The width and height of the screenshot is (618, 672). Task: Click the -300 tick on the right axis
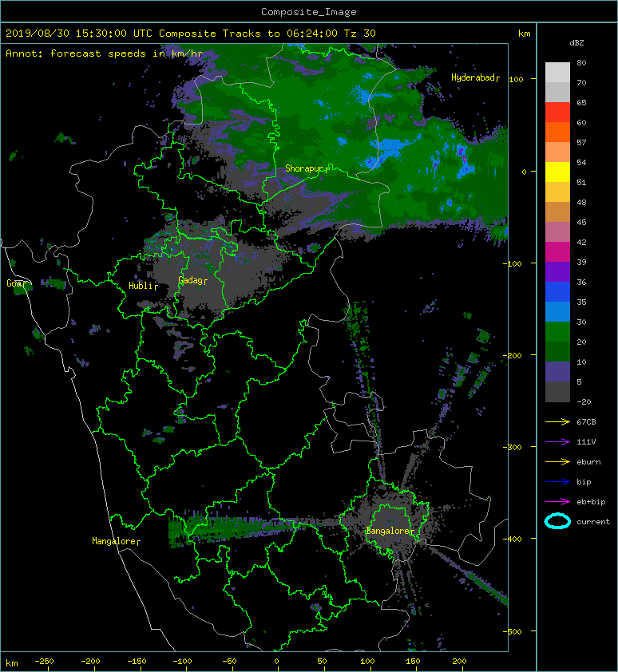click(x=514, y=447)
